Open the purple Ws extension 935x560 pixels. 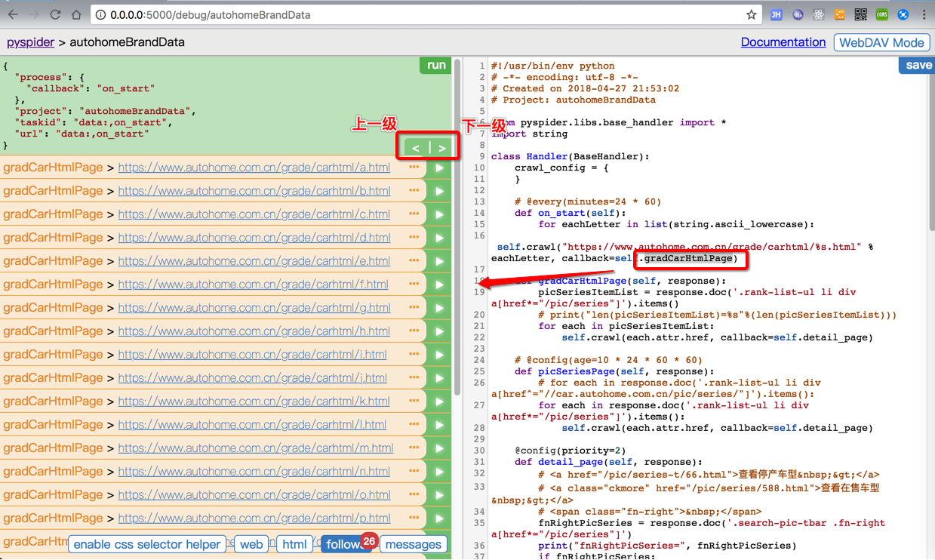click(x=798, y=14)
